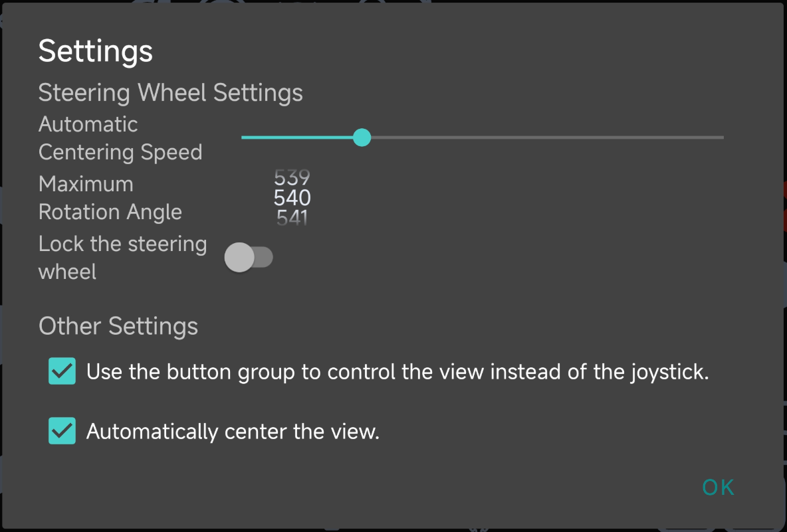This screenshot has height=532, width=787.
Task: Click the "Steering Wheel Settings" section header
Action: [171, 92]
